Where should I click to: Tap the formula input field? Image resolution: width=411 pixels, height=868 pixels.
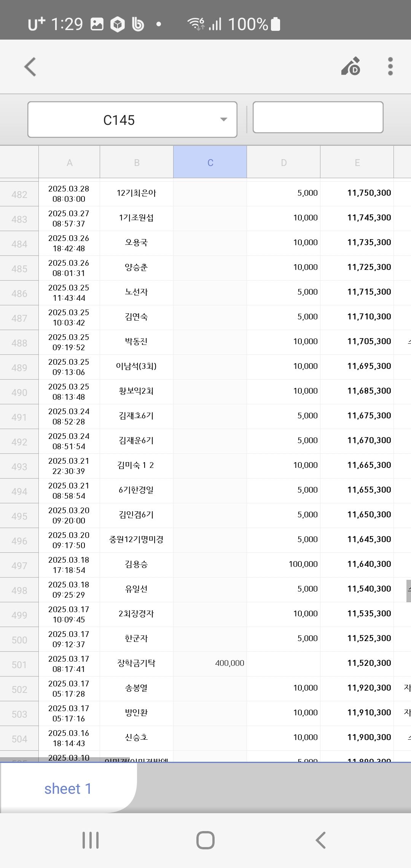(318, 117)
